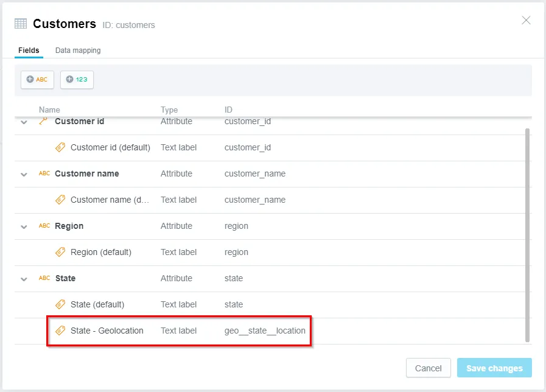Click the ABC icon next to State
The height and width of the screenshot is (392, 546).
coord(43,278)
